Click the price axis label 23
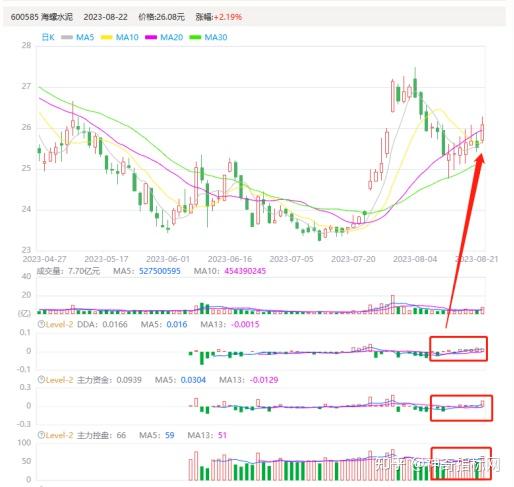Screen dimensions: 514x487 [26, 250]
